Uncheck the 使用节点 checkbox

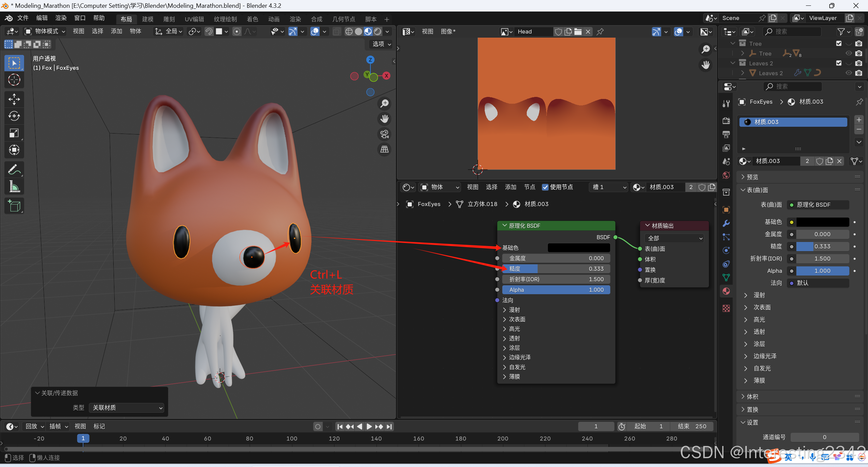click(545, 187)
